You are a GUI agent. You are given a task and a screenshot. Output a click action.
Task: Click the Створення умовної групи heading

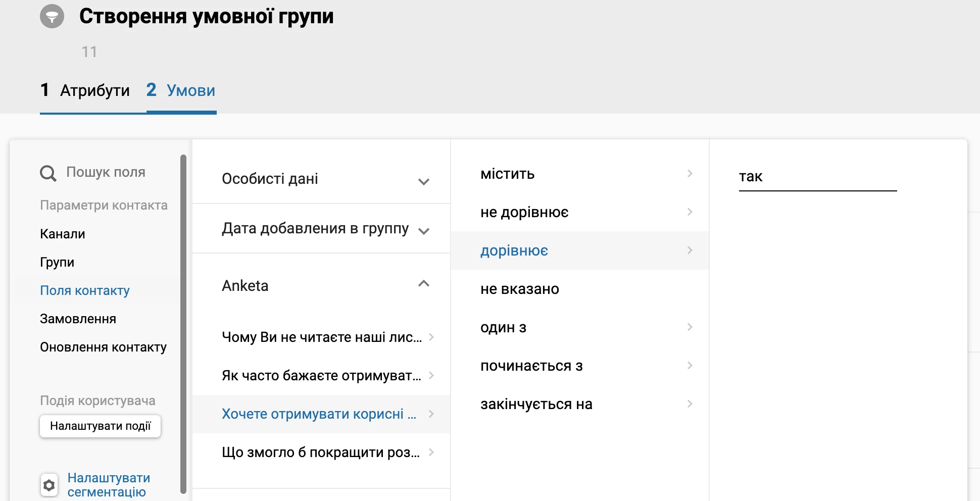click(x=207, y=17)
